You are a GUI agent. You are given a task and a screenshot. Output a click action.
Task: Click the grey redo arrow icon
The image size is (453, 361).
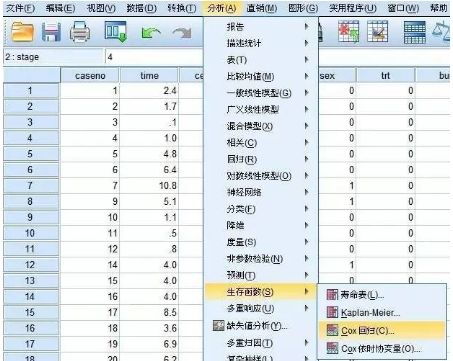[182, 33]
